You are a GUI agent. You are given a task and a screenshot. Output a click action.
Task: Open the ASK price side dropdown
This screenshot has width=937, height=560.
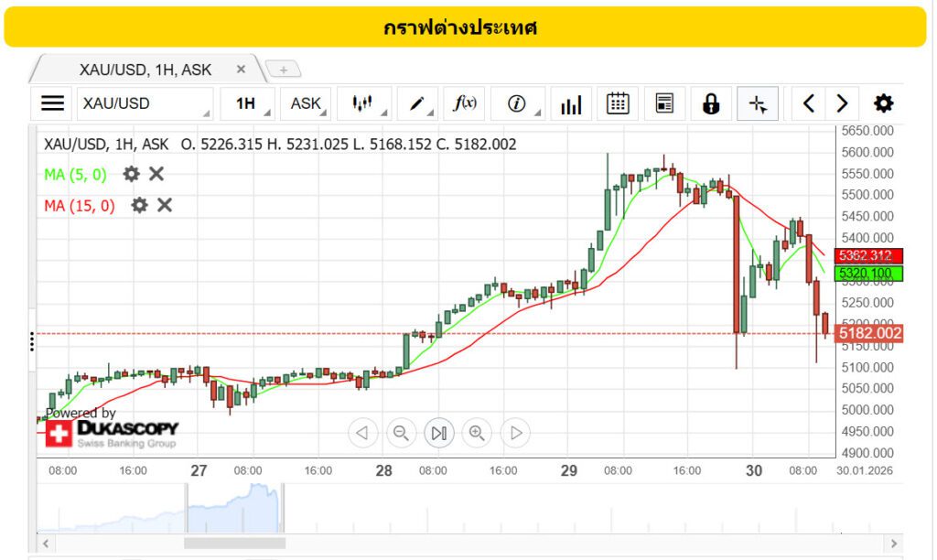coord(306,103)
